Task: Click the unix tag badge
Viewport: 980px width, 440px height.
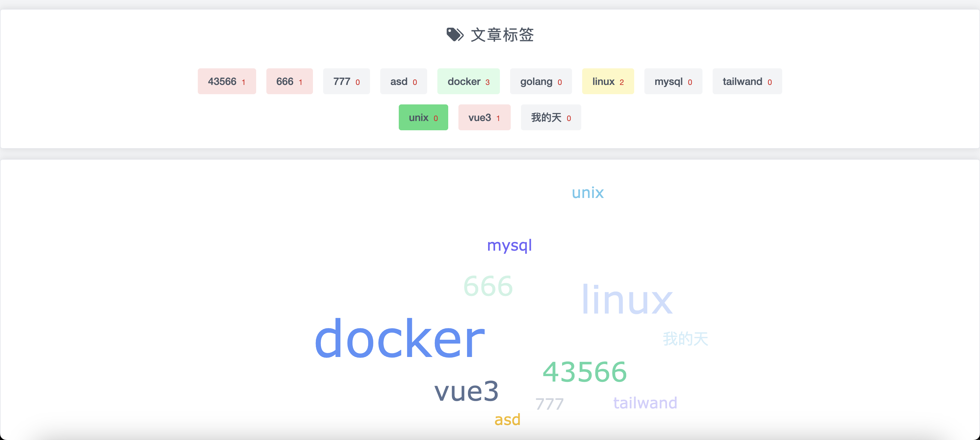Action: (423, 117)
